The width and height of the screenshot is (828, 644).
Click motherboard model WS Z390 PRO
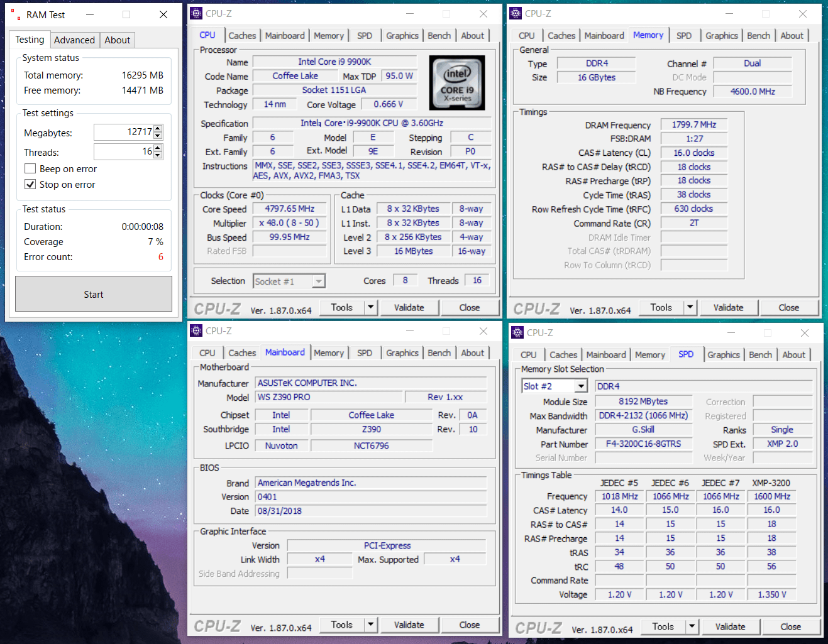tap(329, 398)
